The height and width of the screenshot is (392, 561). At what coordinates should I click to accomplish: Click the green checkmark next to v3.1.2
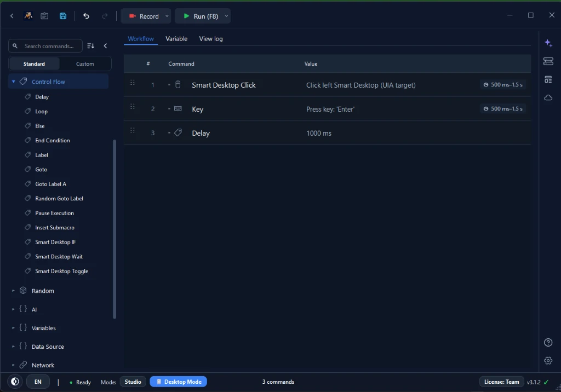point(546,382)
